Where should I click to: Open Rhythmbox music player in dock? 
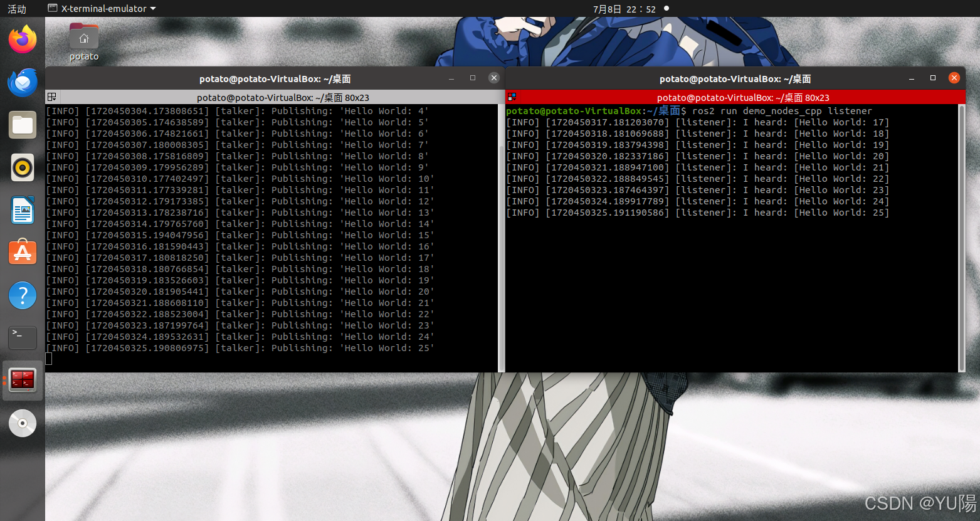click(23, 167)
